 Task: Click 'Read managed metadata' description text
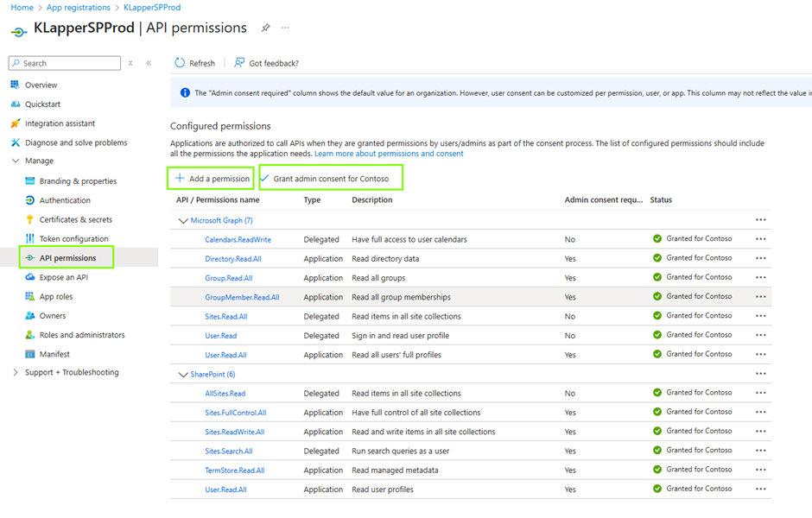point(395,470)
